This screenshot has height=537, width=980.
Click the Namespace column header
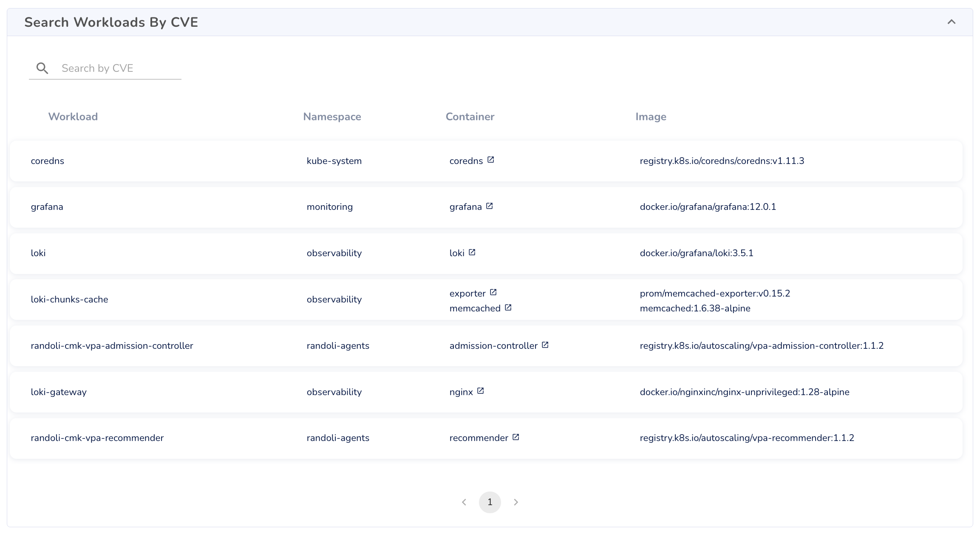[332, 117]
